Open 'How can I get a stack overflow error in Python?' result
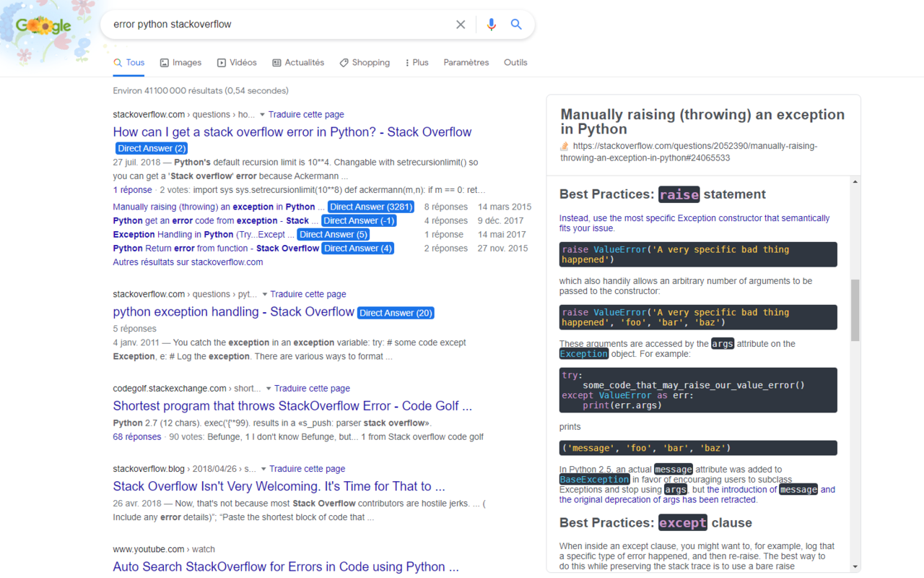 tap(292, 132)
